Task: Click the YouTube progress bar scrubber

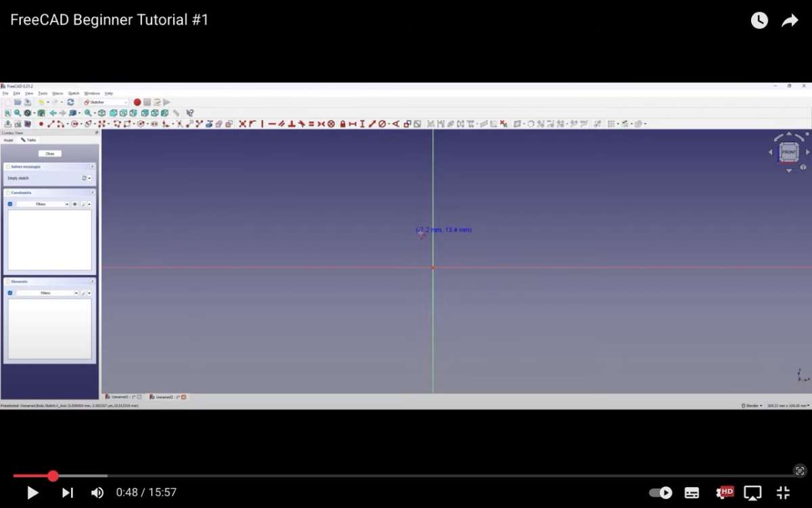Action: click(x=53, y=476)
